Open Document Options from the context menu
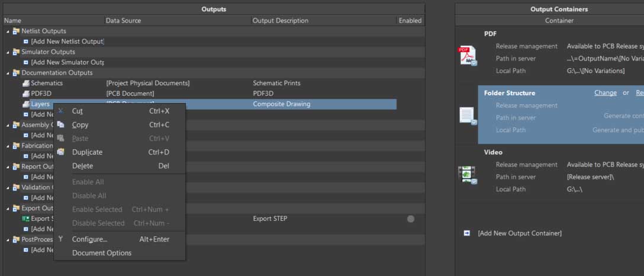644x276 pixels. 102,253
